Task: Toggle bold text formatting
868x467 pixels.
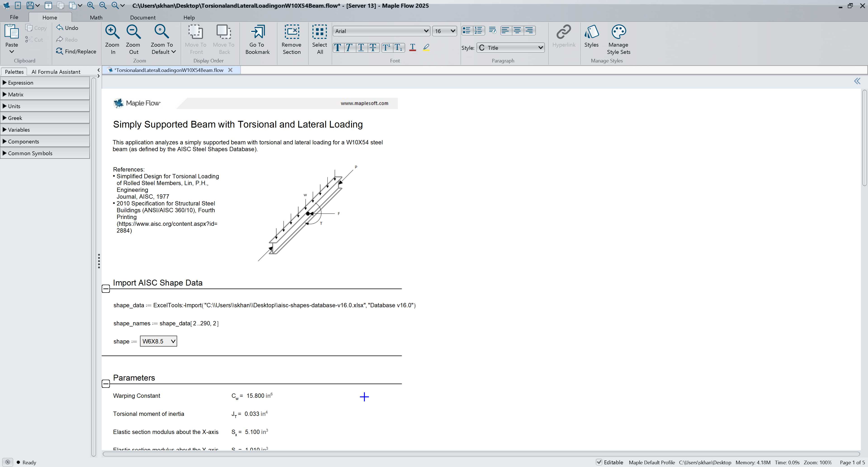Action: coord(338,48)
